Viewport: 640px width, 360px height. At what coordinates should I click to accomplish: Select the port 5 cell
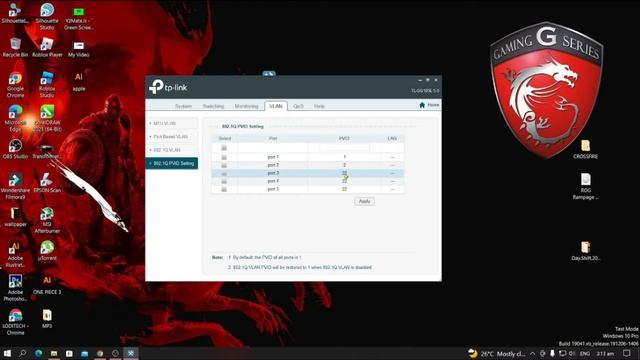(273, 189)
